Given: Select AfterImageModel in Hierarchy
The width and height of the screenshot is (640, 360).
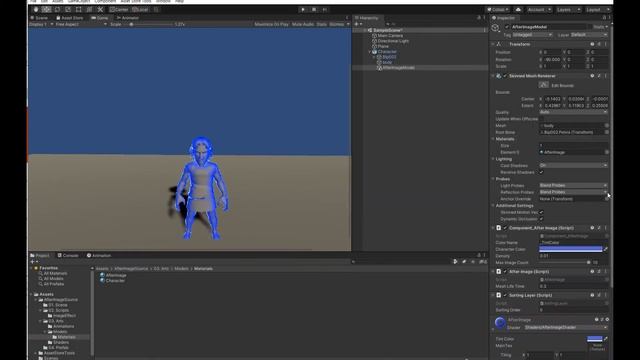Looking at the screenshot, I should click(x=398, y=68).
